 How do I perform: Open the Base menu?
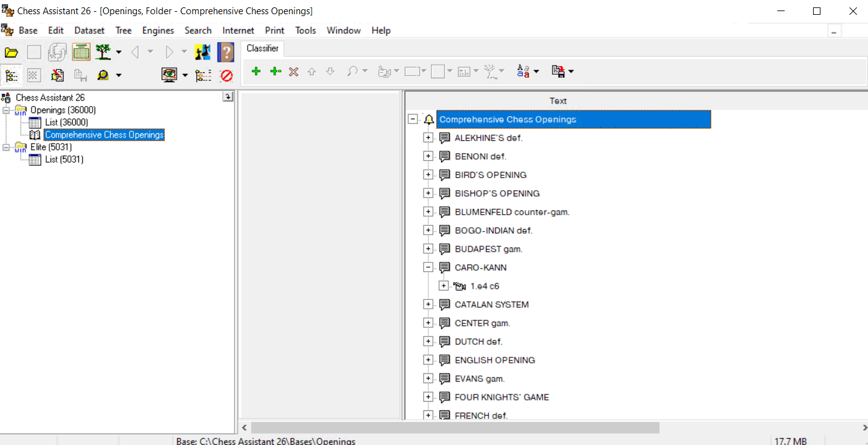[28, 30]
